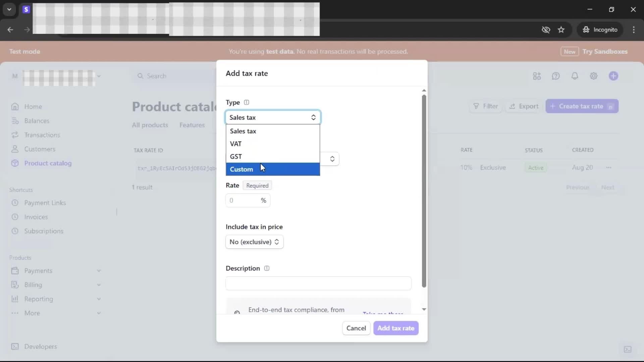Open the row actions ellipsis for Aug 20
644x362 pixels.
(609, 167)
